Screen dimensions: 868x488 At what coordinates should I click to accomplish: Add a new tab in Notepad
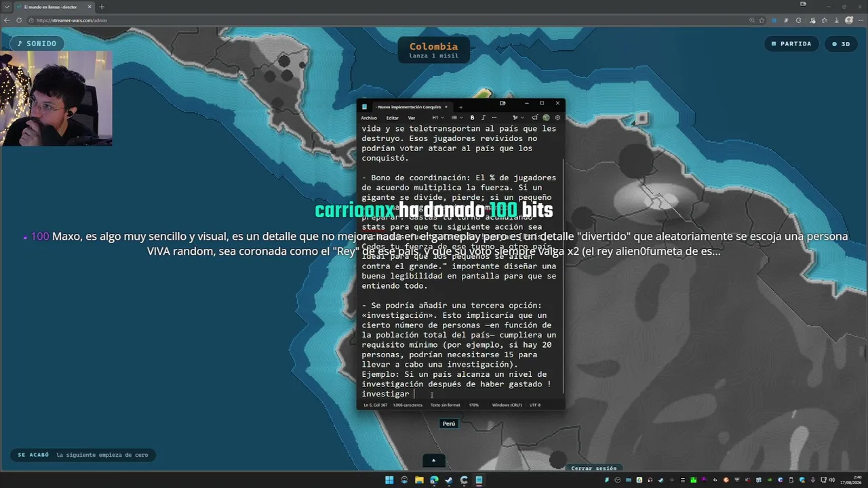tap(461, 107)
